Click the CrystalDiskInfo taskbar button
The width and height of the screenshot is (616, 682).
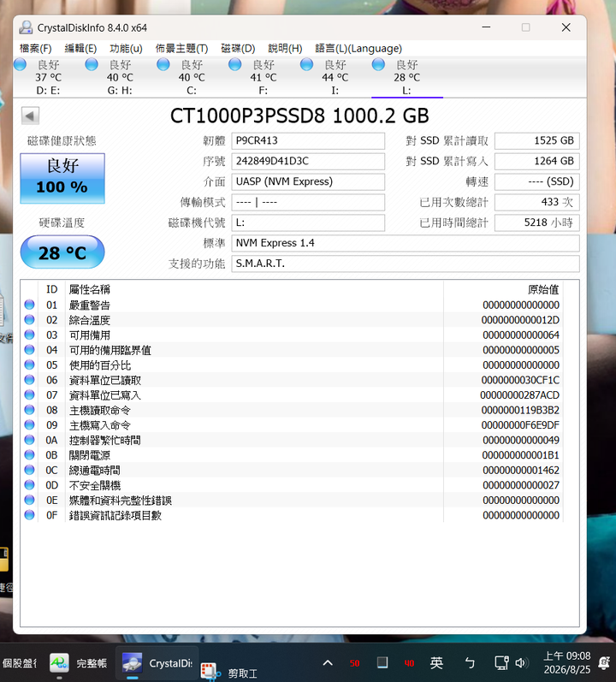pos(157,663)
